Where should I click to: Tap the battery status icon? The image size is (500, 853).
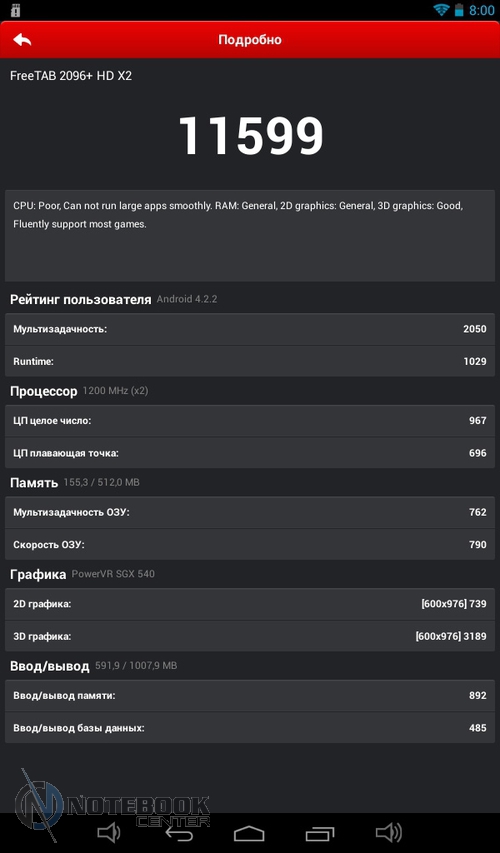(x=459, y=10)
